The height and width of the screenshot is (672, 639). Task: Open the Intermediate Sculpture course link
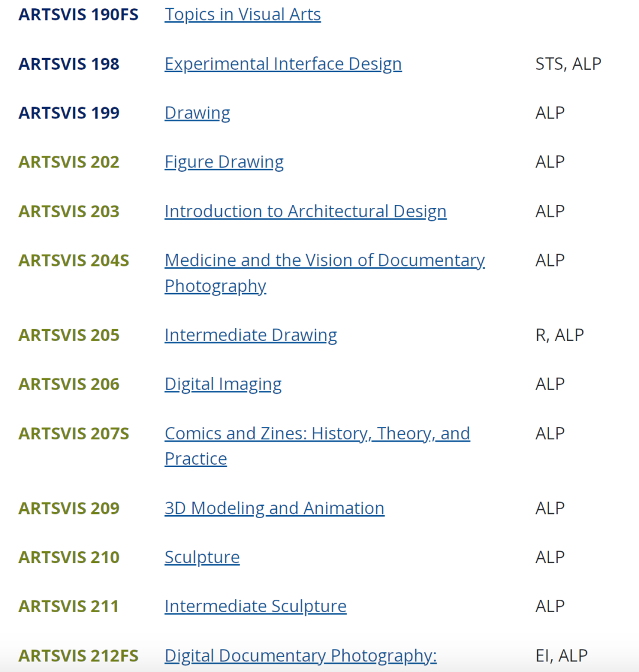[255, 606]
